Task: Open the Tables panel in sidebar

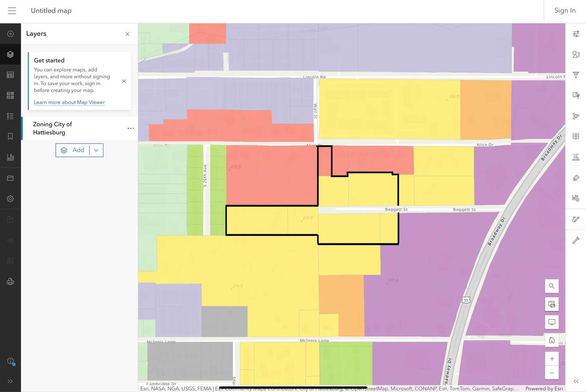Action: click(x=10, y=75)
